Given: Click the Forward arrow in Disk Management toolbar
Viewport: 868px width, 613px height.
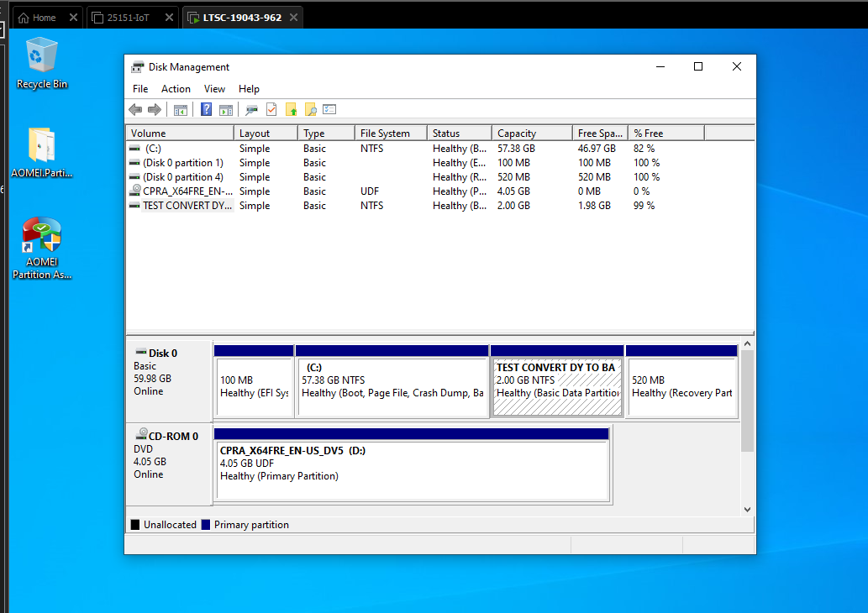Looking at the screenshot, I should pyautogui.click(x=155, y=109).
